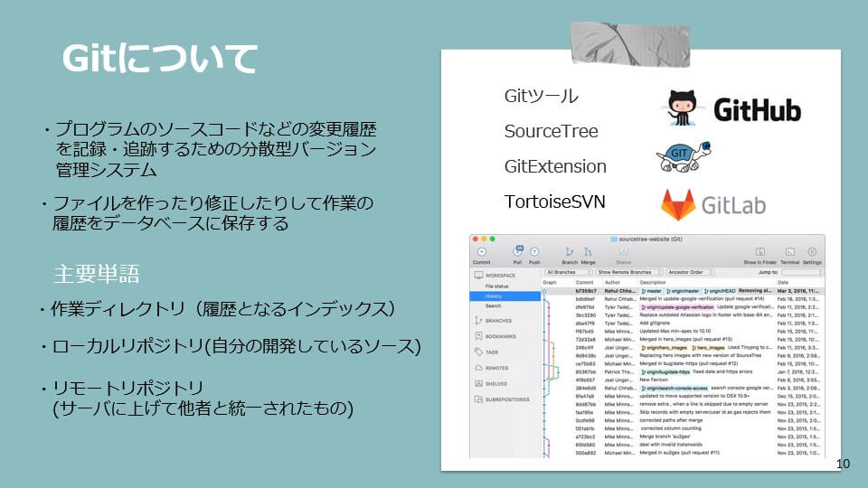The image size is (868, 488).
Task: Launch the Terminal from the toolbar
Action: click(789, 251)
